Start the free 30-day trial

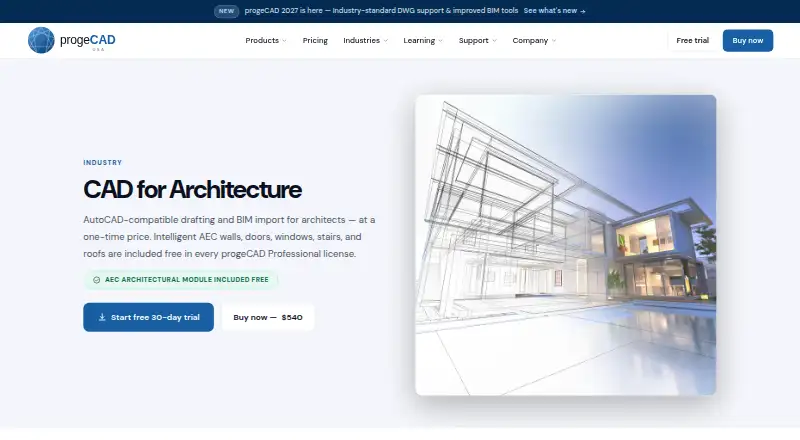[x=148, y=317]
